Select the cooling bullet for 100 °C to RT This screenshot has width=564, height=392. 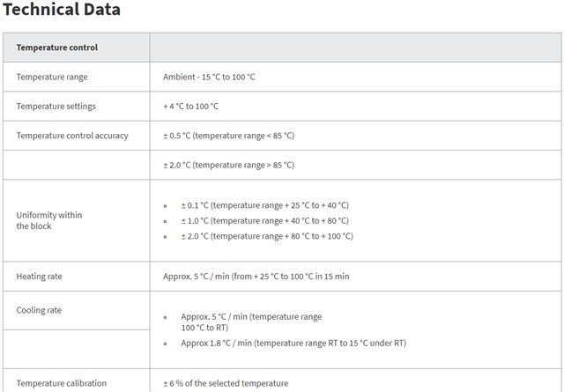point(251,322)
